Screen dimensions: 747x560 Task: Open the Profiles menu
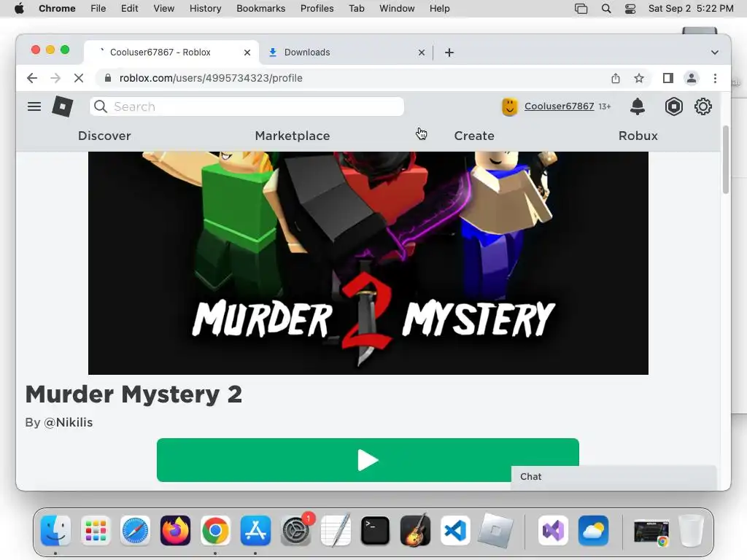tap(317, 9)
